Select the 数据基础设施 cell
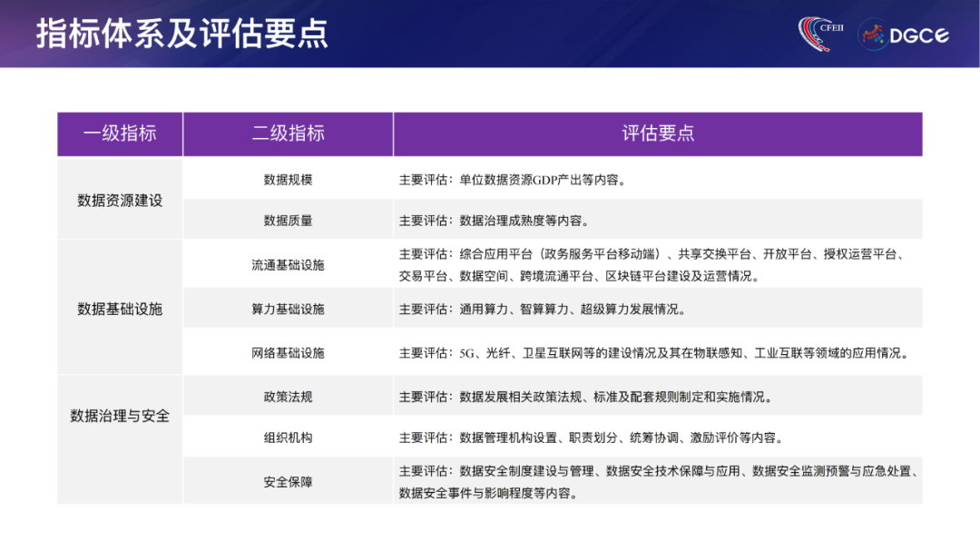The image size is (980, 551). (x=120, y=309)
